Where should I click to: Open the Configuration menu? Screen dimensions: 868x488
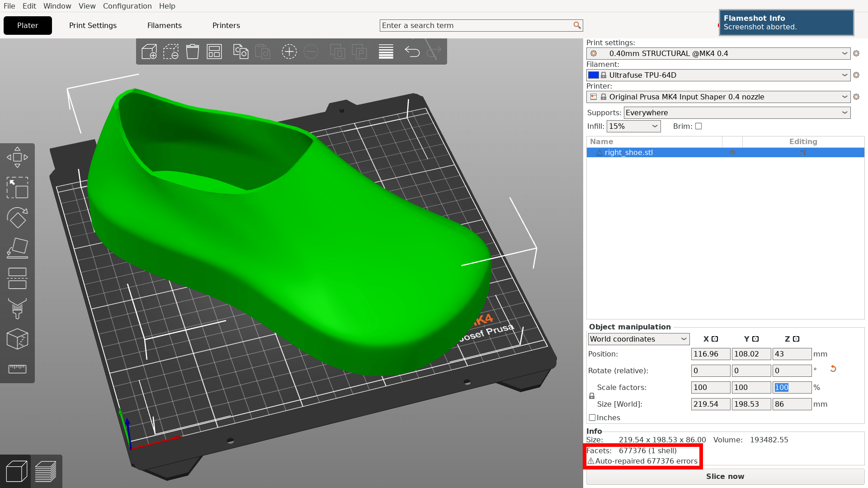[127, 6]
